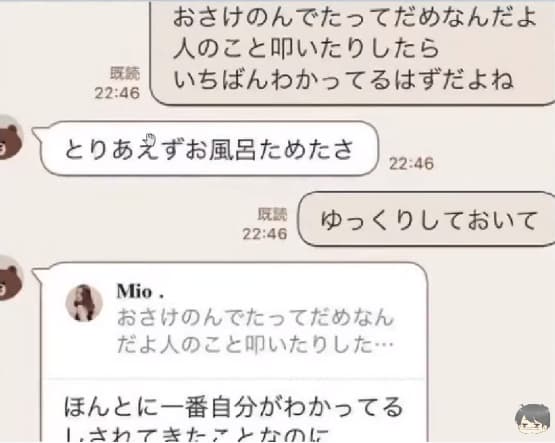
Task: Click the divider line inside the reply bubble
Action: pyautogui.click(x=235, y=379)
